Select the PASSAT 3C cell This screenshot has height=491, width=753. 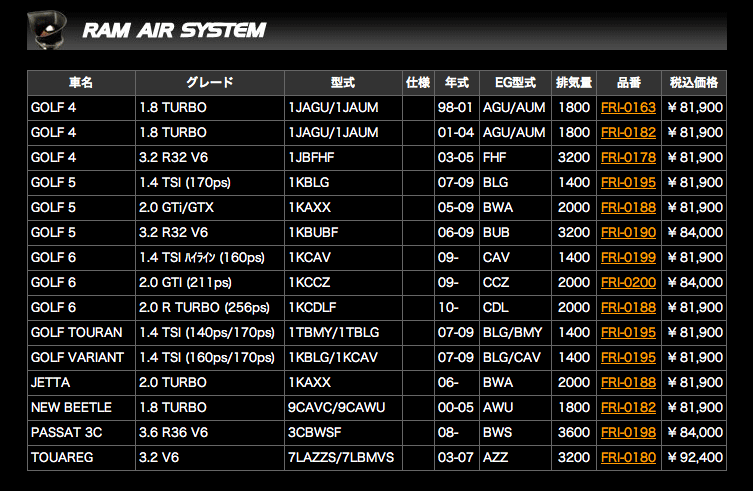point(81,432)
